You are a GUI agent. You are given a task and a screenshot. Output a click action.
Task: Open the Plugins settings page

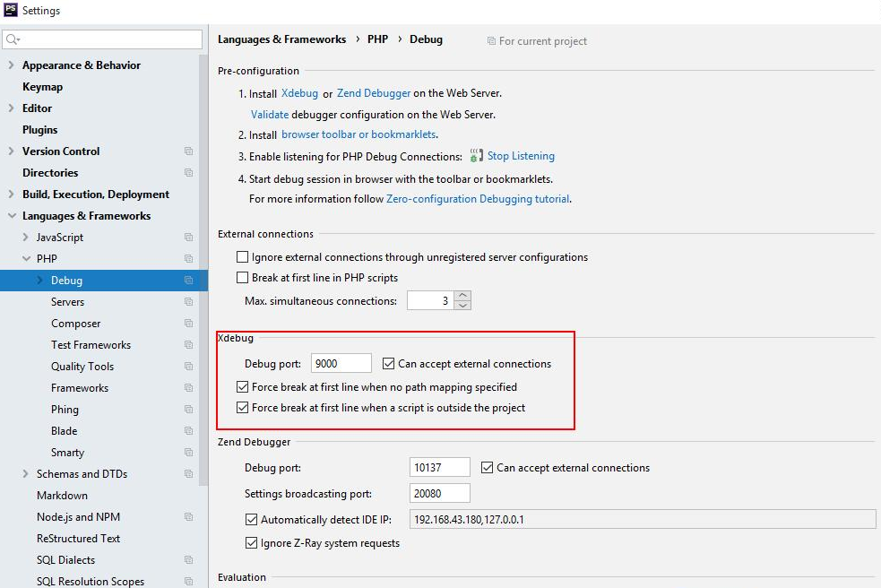point(40,130)
